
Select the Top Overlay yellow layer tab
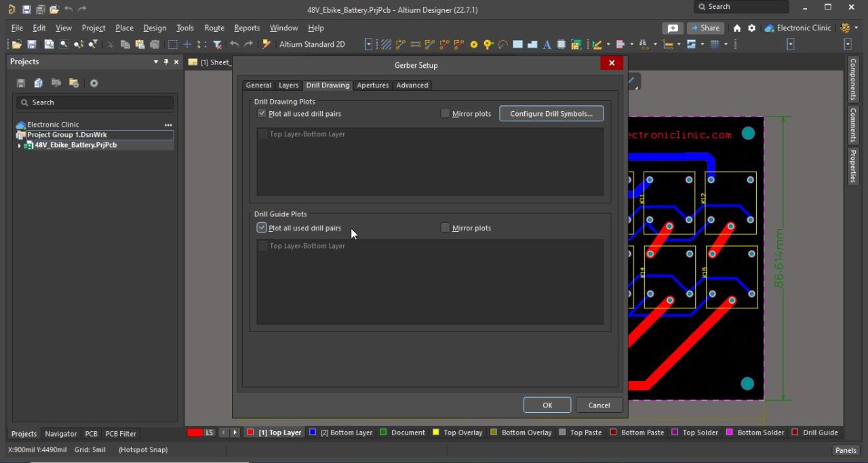(x=458, y=432)
